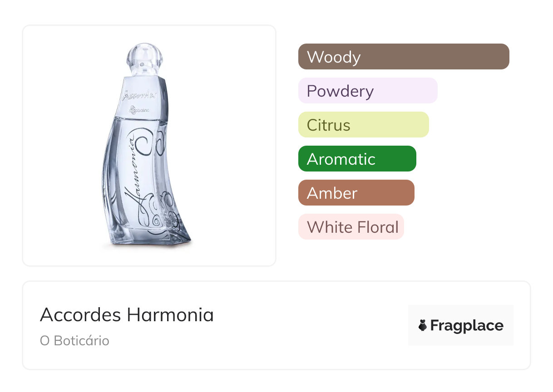
Task: Select the Amber accord bar
Action: [356, 193]
